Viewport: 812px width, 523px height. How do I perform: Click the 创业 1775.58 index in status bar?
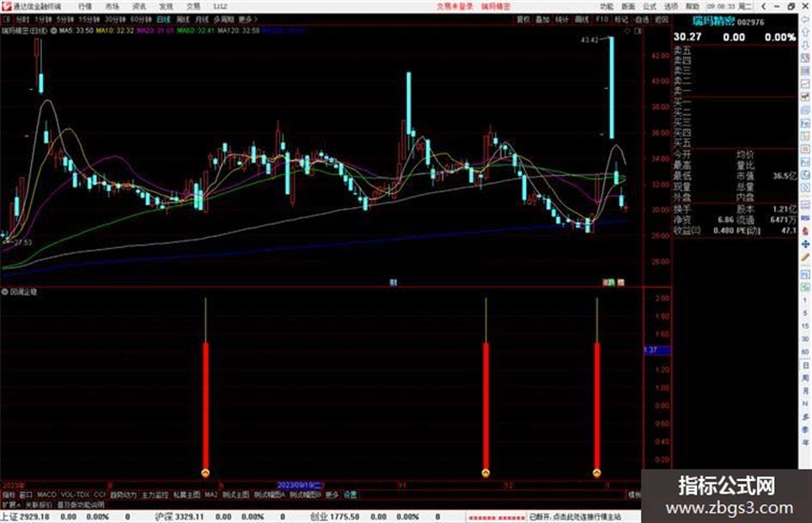[334, 517]
